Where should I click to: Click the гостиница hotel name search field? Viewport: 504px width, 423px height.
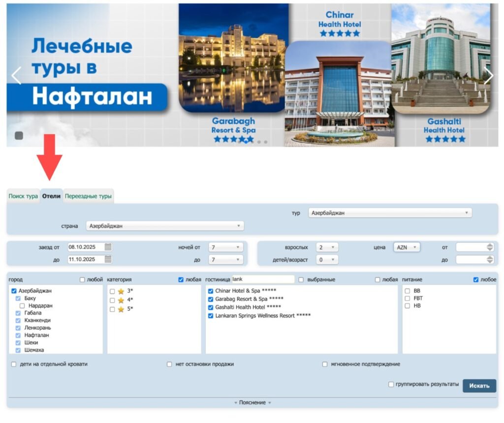(262, 279)
